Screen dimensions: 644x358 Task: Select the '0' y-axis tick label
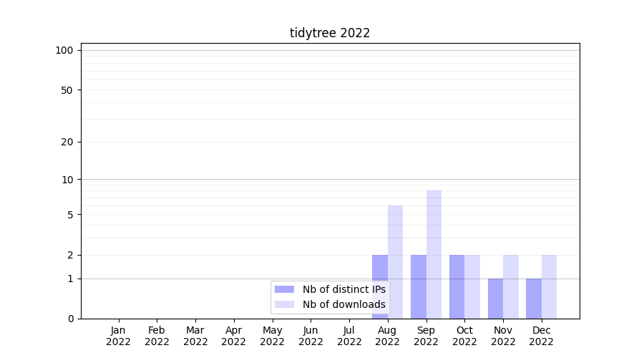(x=70, y=319)
